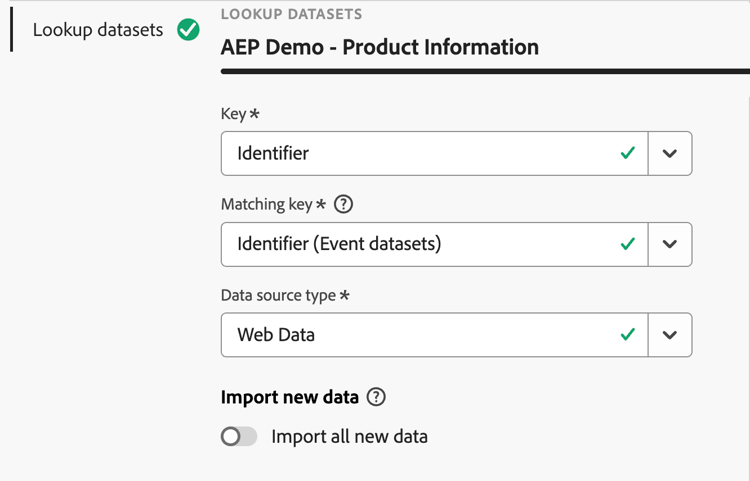Click the Import all new data label
Screen dimensions: 750x481
pyautogui.click(x=349, y=436)
